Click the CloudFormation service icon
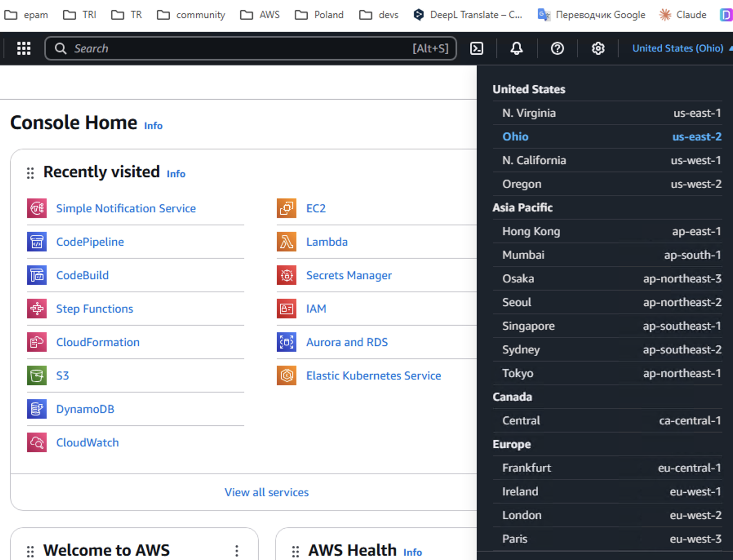 pos(37,342)
